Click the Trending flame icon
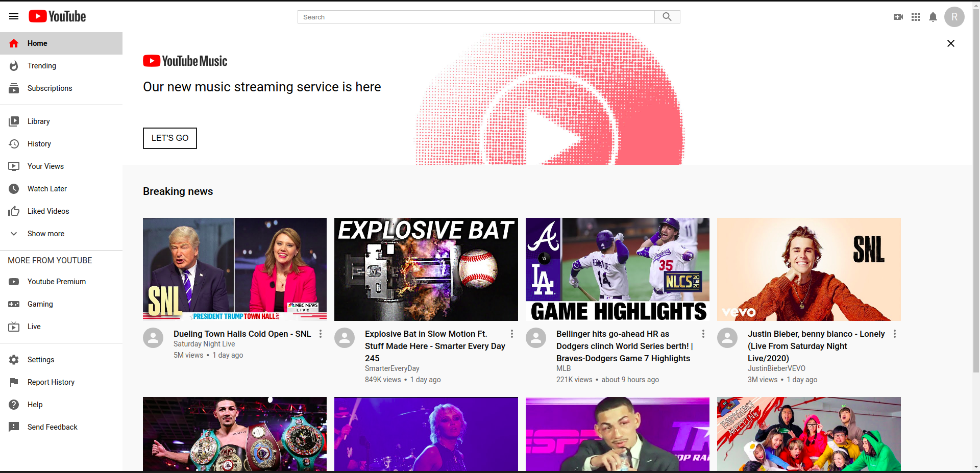This screenshot has height=473, width=980. 14,66
